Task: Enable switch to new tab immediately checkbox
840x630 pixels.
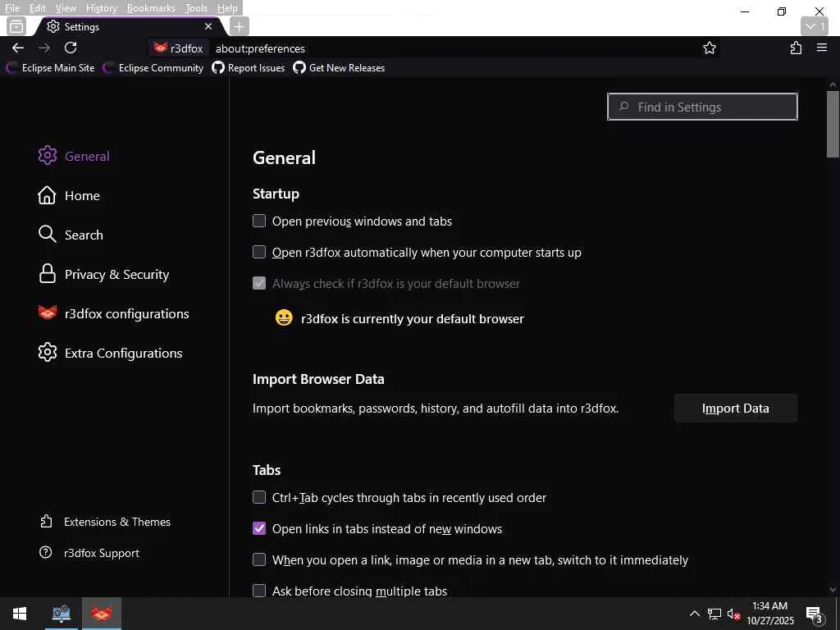Action: click(x=259, y=559)
